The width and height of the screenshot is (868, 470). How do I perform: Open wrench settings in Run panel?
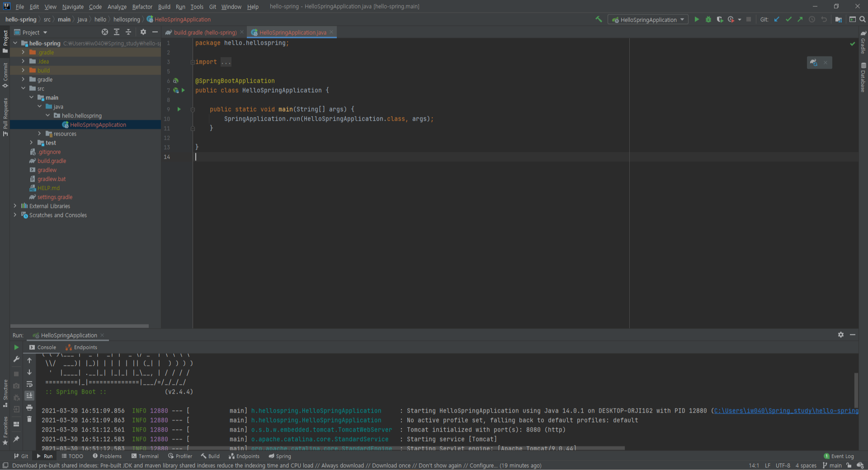point(16,359)
